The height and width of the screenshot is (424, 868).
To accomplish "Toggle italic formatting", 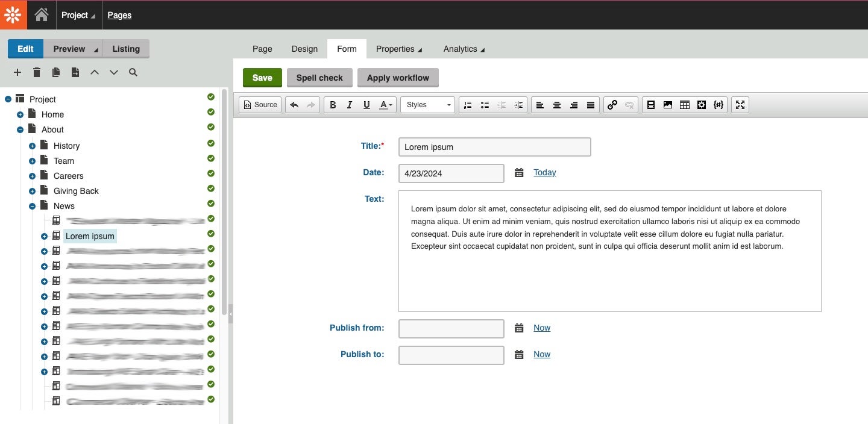I will 350,105.
